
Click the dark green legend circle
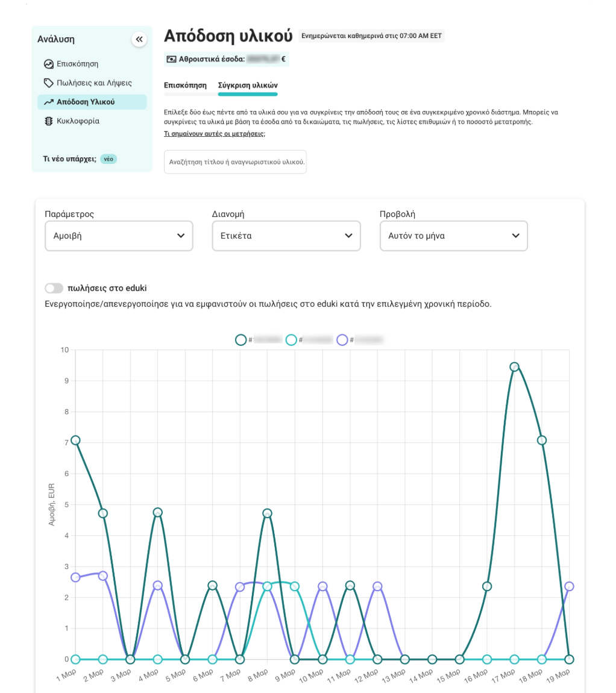pyautogui.click(x=240, y=340)
